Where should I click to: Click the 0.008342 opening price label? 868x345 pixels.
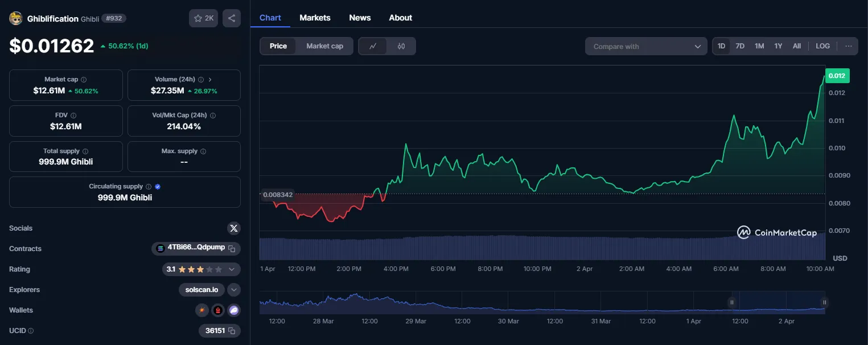point(278,195)
